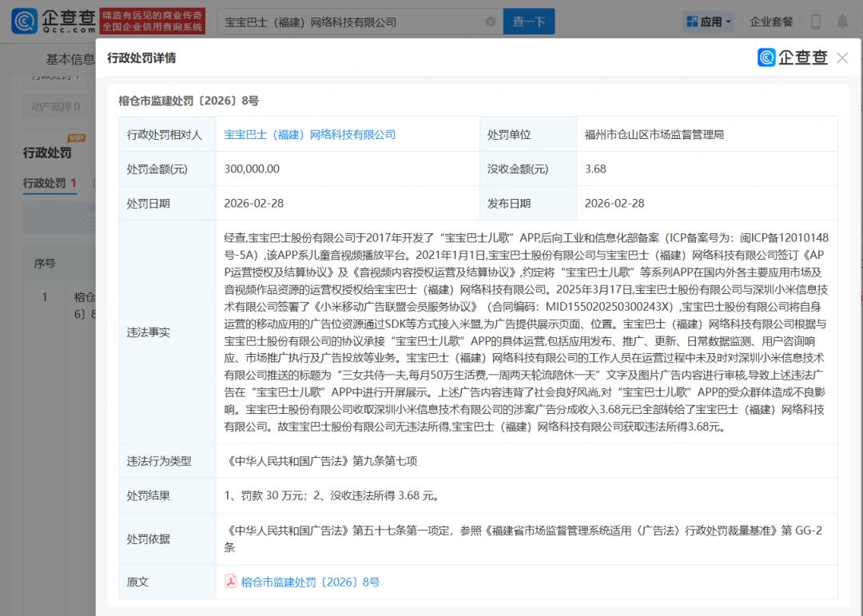Open the 榕仓市监建处罚〔2026〕8号 original document link
Image resolution: width=863 pixels, height=616 pixels.
point(310,582)
